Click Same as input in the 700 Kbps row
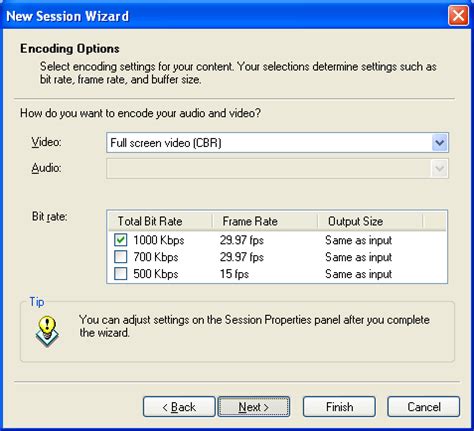This screenshot has width=474, height=431. pyautogui.click(x=358, y=257)
